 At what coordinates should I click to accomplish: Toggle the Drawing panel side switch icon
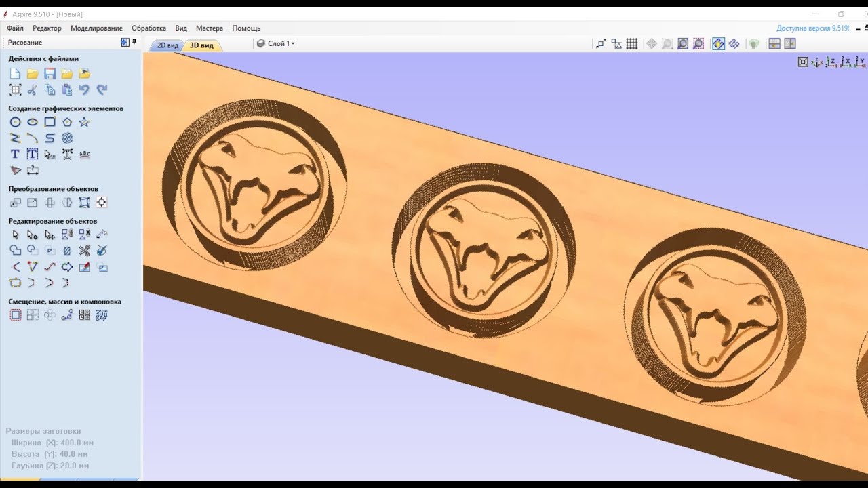[125, 42]
